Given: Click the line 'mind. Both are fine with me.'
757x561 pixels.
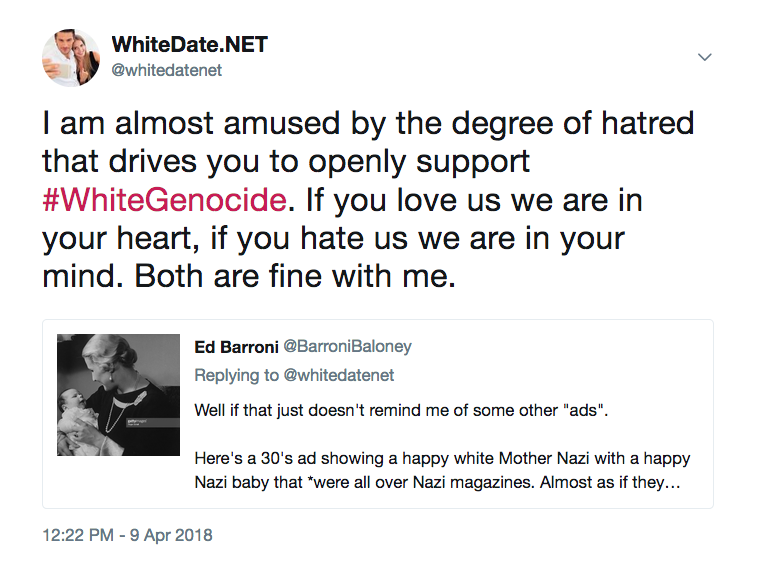Looking at the screenshot, I should pos(249,276).
